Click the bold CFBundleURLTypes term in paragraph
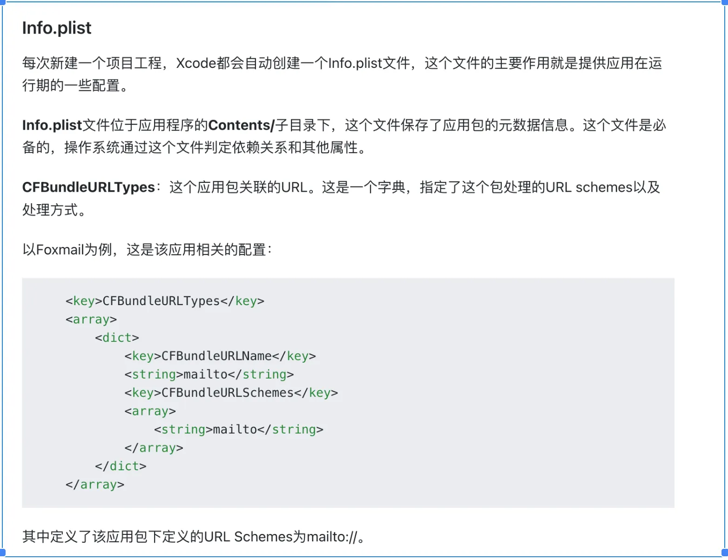728x560 pixels. 88,187
